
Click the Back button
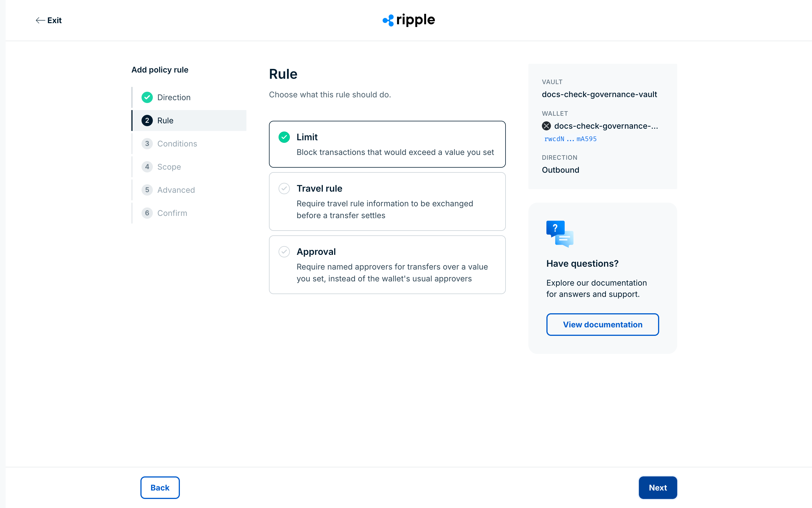click(x=160, y=487)
